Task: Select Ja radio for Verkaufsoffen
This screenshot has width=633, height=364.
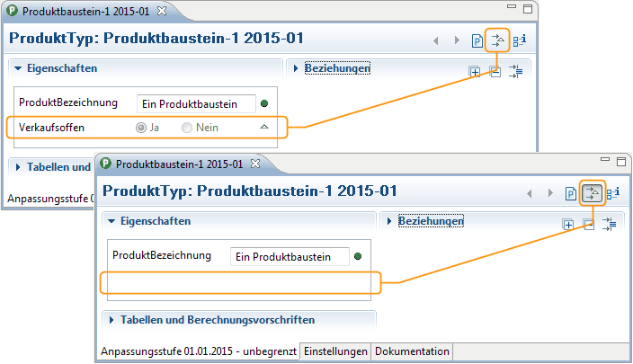Action: [x=141, y=128]
